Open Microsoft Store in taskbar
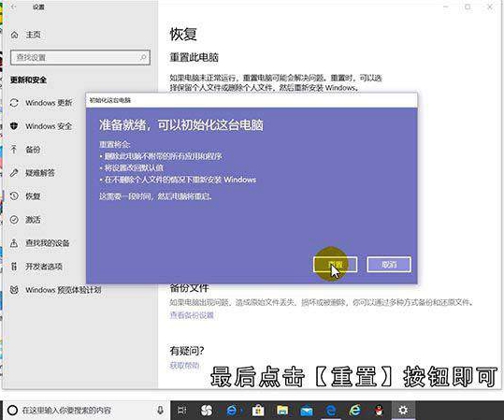 click(258, 411)
